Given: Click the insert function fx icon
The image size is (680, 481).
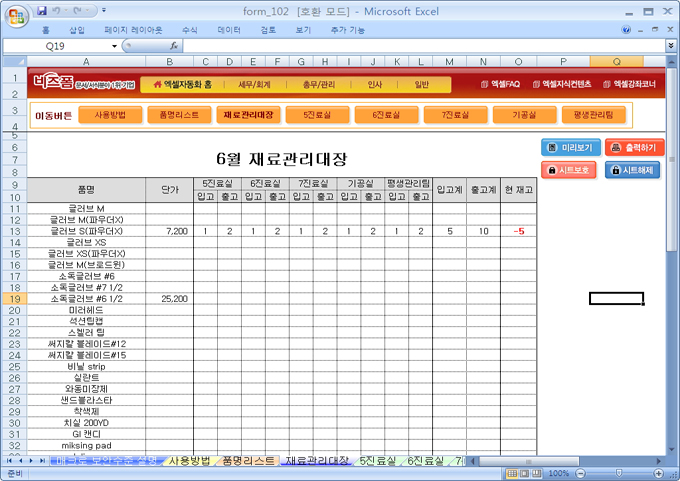Looking at the screenshot, I should coord(174,46).
